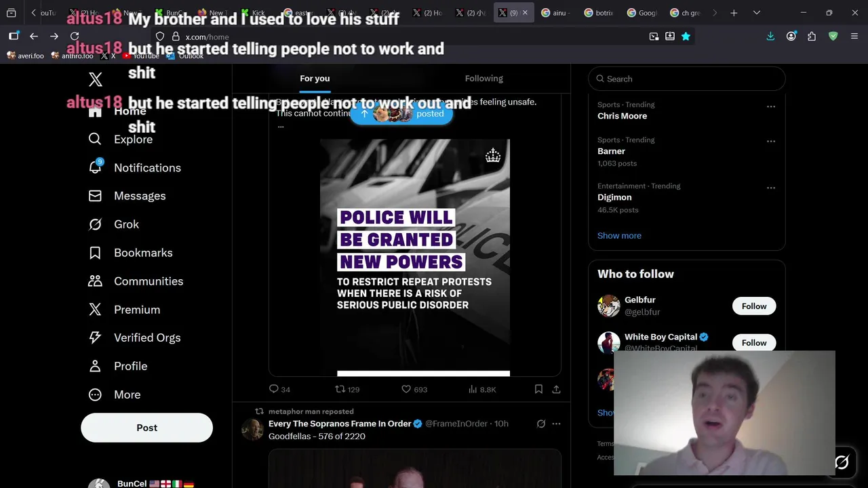Reload the current page
The height and width of the screenshot is (488, 868).
tap(75, 37)
